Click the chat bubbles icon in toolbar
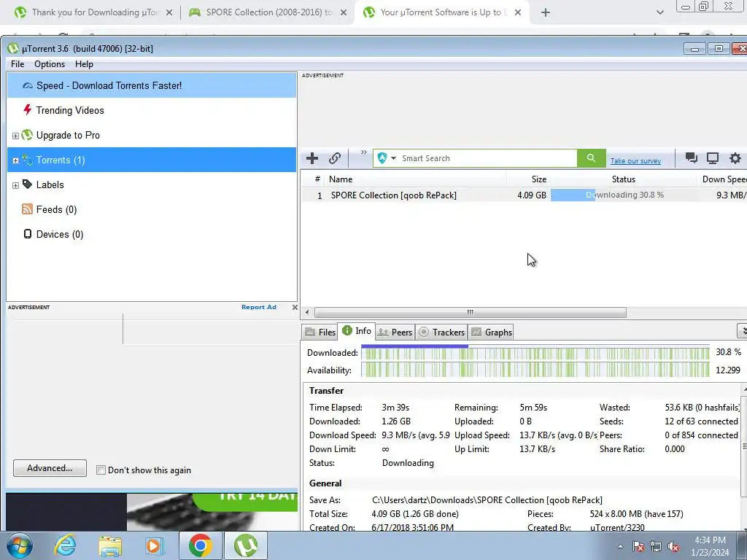 [692, 158]
